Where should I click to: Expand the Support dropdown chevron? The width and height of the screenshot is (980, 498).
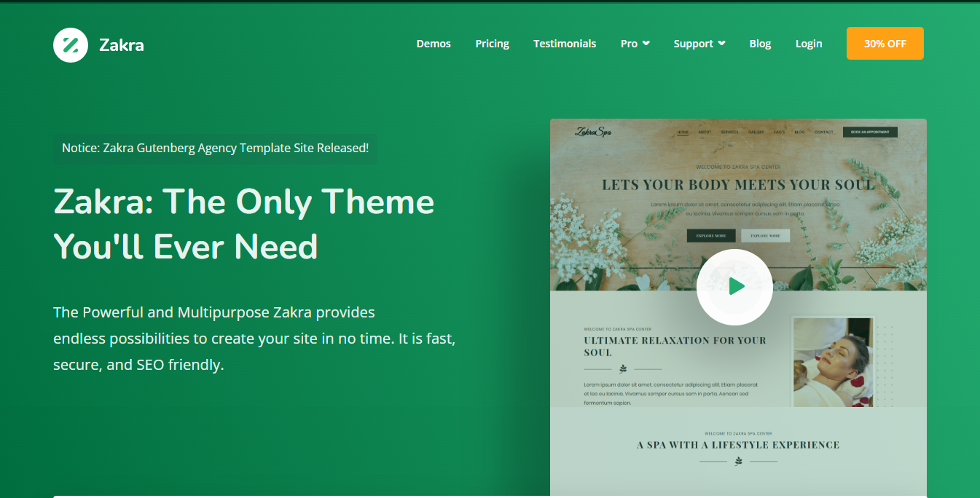(721, 44)
